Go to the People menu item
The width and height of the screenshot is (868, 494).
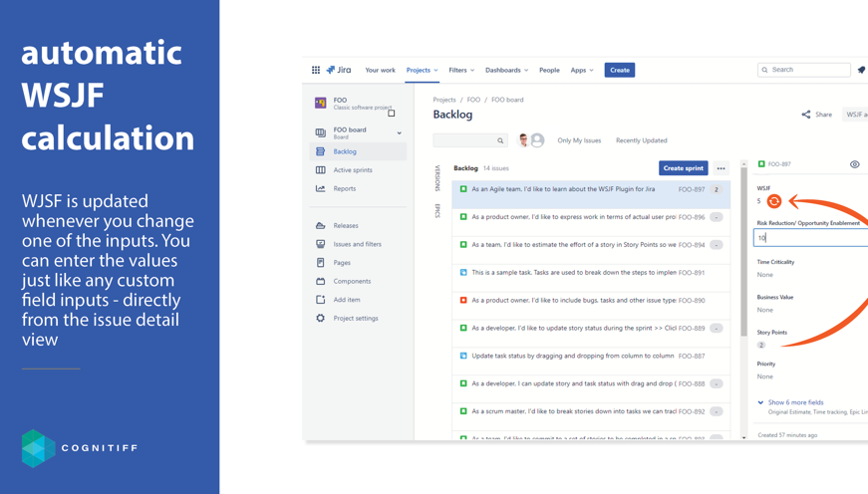[x=549, y=71]
